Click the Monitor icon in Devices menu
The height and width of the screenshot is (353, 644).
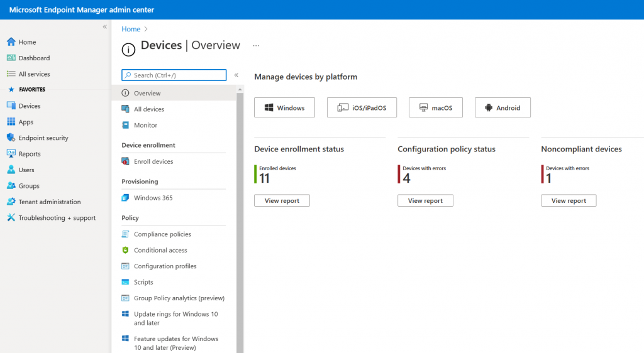coord(125,125)
